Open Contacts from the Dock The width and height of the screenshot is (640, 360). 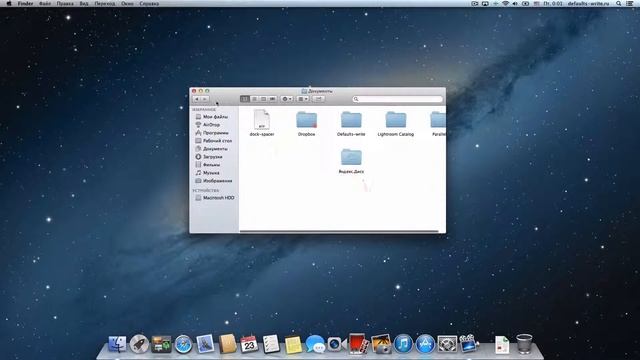point(227,344)
